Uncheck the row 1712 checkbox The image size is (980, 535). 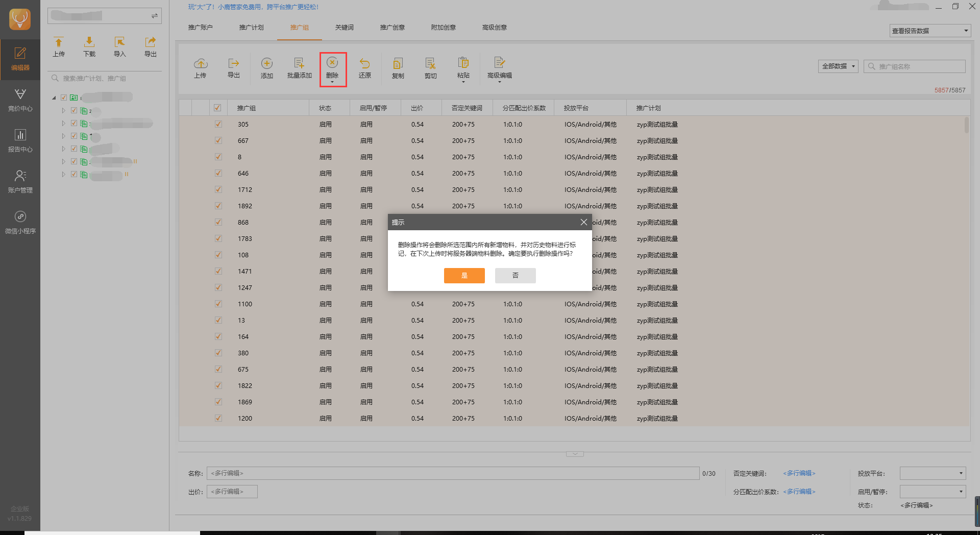(218, 189)
